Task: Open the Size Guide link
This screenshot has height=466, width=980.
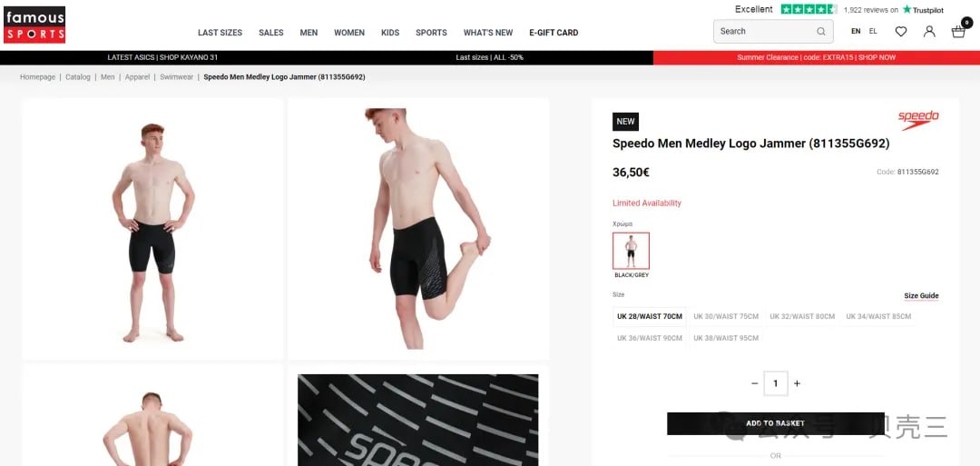Action: click(x=921, y=296)
